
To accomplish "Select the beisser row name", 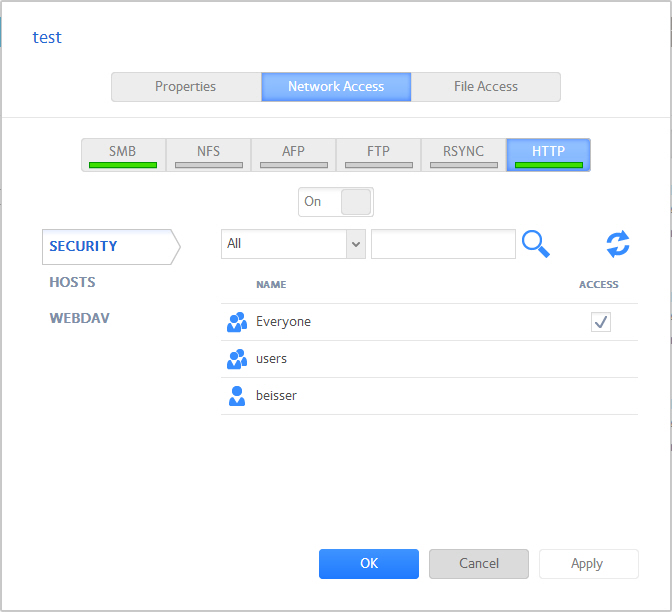I will 276,396.
